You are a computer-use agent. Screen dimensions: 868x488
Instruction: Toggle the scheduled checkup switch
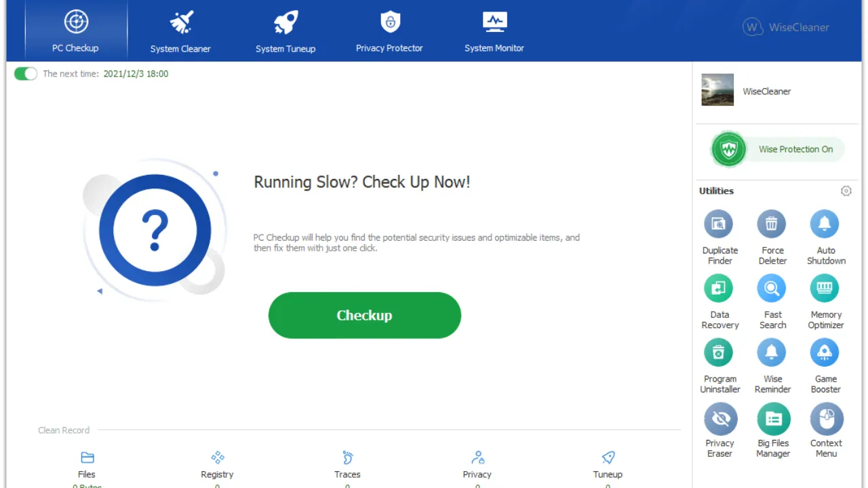click(26, 74)
